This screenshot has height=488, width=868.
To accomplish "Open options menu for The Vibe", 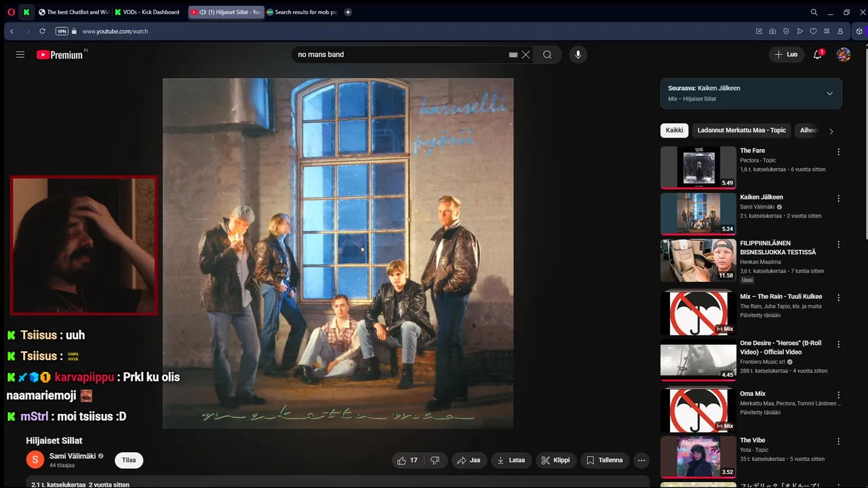I will (838, 441).
